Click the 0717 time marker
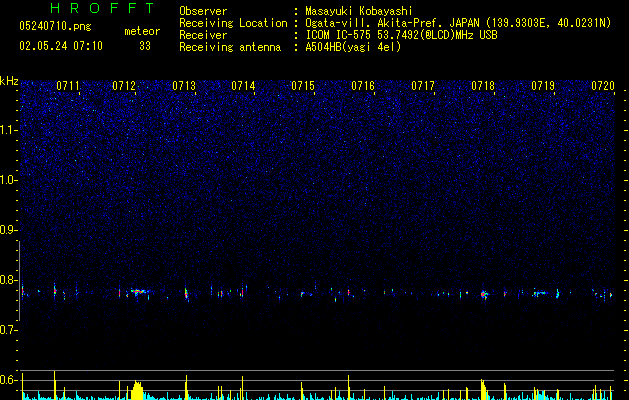Screen dimensions: 629x400 click(x=423, y=86)
